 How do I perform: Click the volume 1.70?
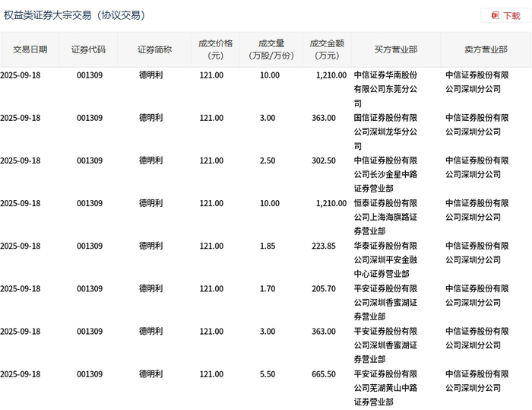268,289
